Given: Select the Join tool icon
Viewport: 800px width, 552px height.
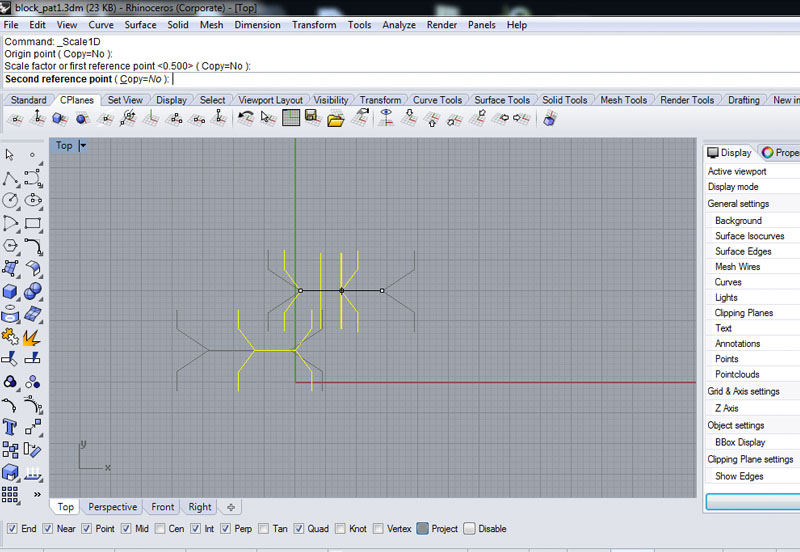Looking at the screenshot, I should point(10,337).
